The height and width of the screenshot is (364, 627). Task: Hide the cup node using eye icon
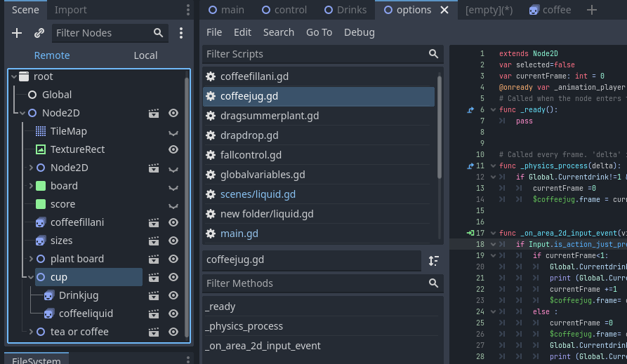pyautogui.click(x=173, y=277)
